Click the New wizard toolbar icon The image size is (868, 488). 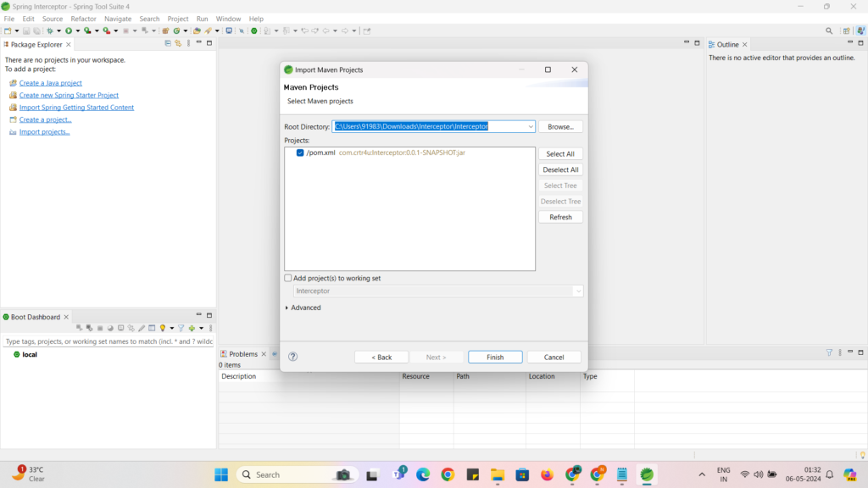8,31
